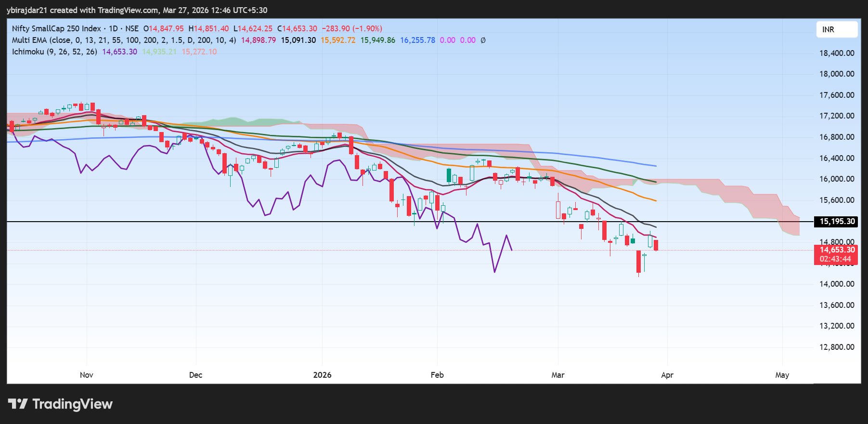868x424 pixels.
Task: Select orange EMA value 15,592.72
Action: 338,40
